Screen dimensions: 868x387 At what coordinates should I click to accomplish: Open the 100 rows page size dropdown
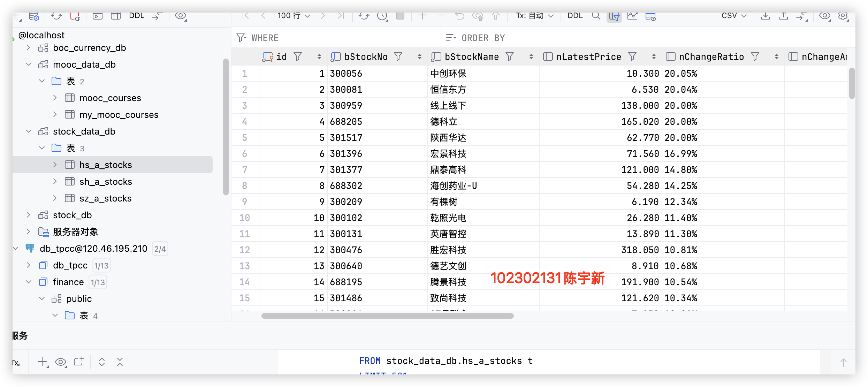pos(294,16)
